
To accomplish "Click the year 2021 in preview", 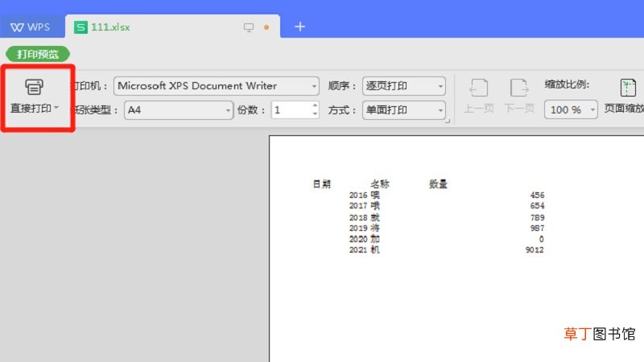I will point(358,249).
